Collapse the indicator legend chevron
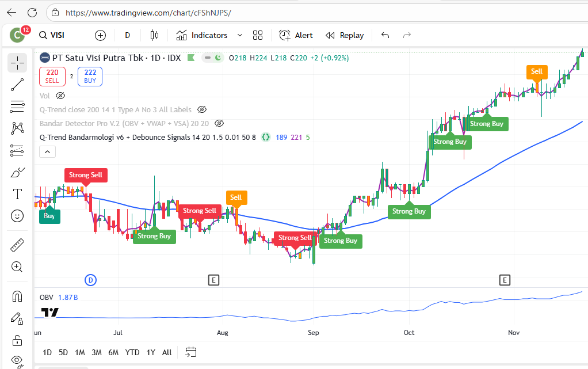The height and width of the screenshot is (369, 588). coord(47,152)
